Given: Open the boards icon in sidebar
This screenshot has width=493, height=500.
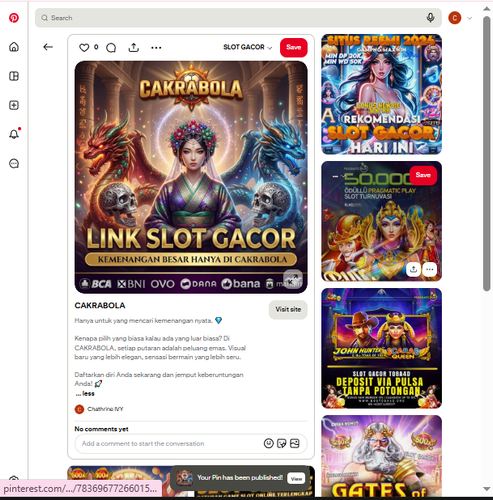Looking at the screenshot, I should pos(14,76).
